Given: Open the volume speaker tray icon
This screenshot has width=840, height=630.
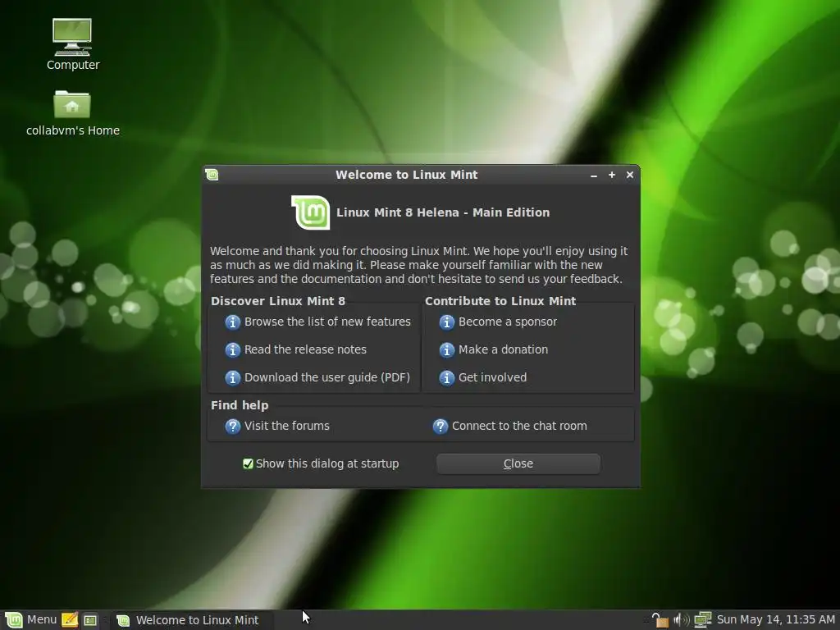Looking at the screenshot, I should 681,620.
